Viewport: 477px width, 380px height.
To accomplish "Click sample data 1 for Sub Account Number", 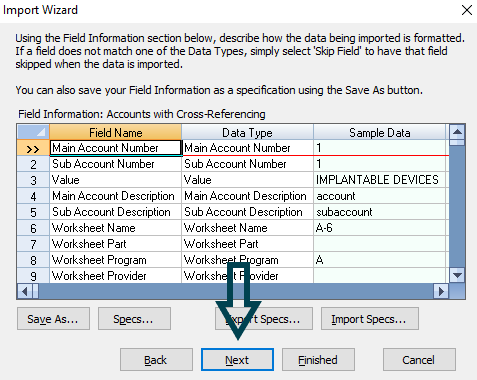I will (x=379, y=164).
